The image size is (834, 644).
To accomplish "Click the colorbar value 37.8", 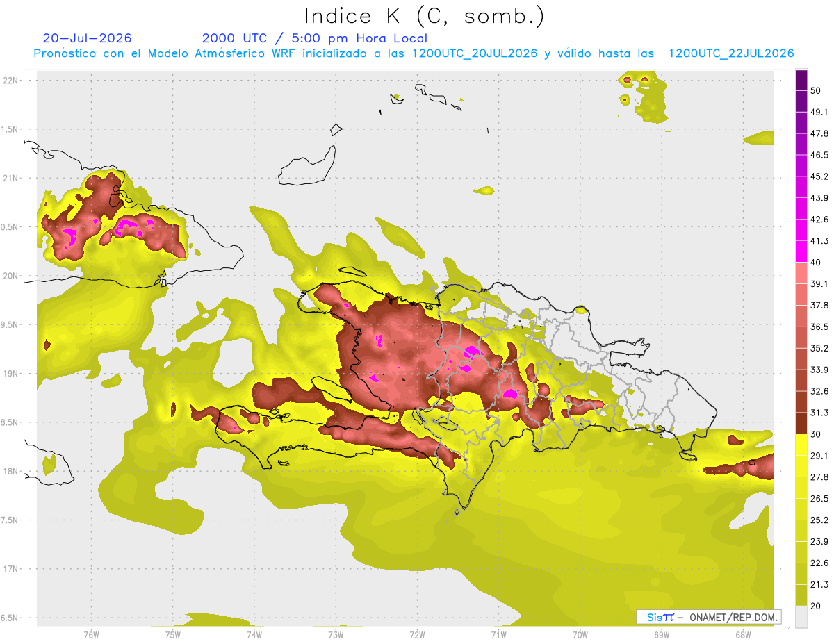I will (820, 305).
